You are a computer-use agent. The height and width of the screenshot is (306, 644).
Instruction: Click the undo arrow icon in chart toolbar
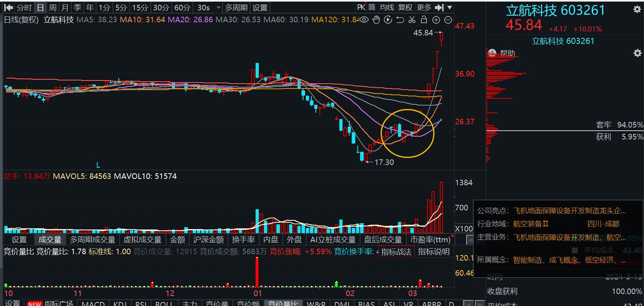coord(400,20)
